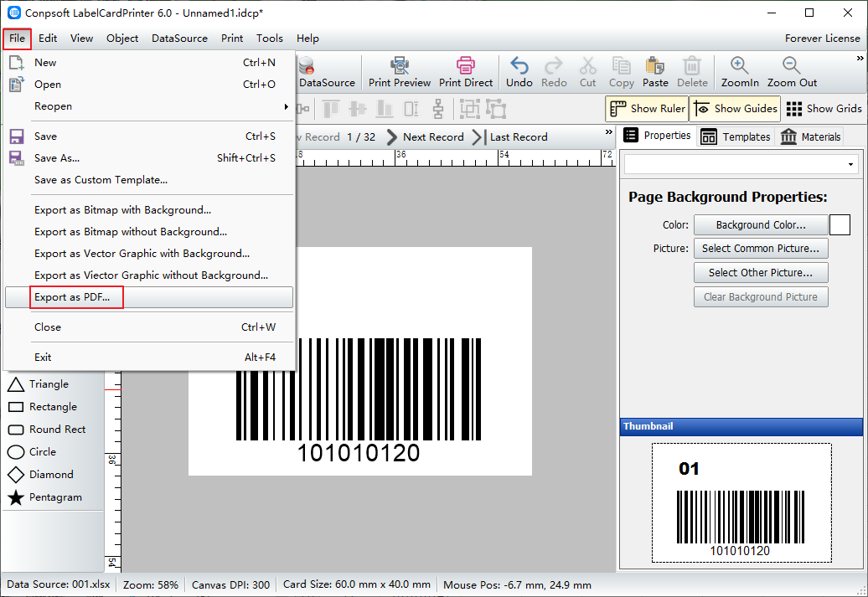Open the Tools menu
Viewport: 868px width, 597px height.
tap(270, 39)
